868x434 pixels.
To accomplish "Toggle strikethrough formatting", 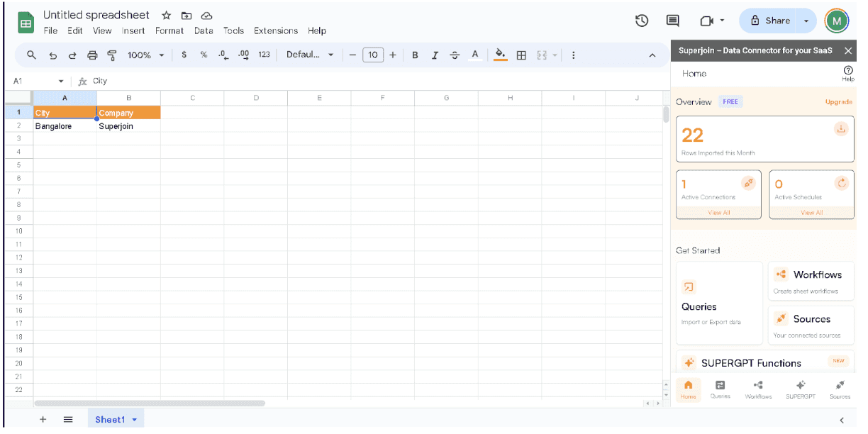I will pyautogui.click(x=455, y=55).
